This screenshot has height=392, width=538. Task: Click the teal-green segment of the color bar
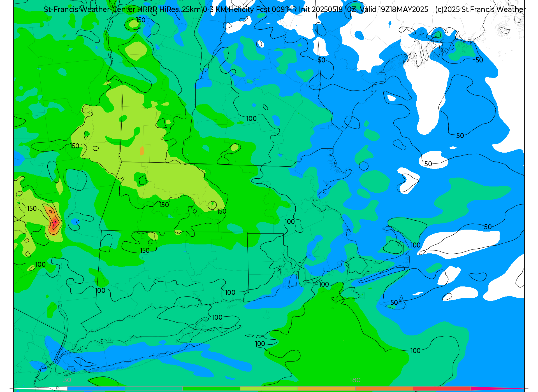point(154,388)
